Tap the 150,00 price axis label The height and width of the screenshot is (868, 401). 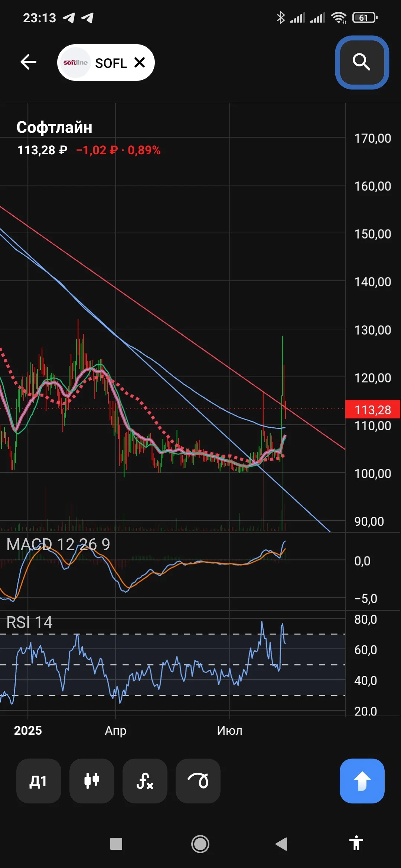pos(373,234)
